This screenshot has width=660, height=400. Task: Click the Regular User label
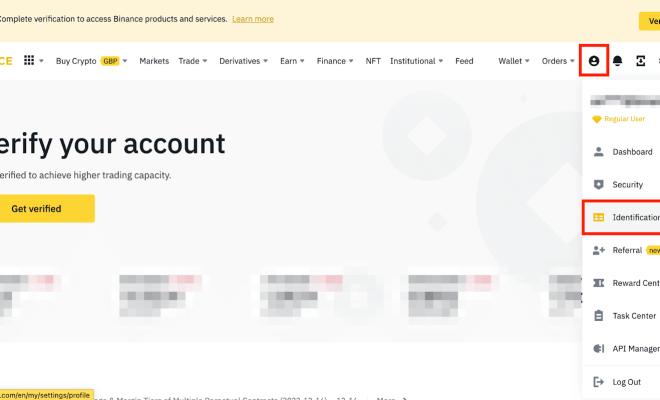pos(625,119)
